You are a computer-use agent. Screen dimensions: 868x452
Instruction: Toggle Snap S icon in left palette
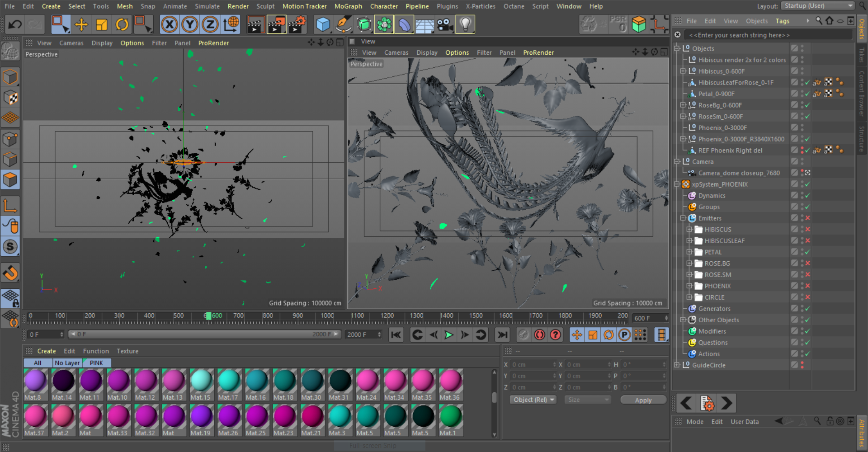pyautogui.click(x=10, y=247)
